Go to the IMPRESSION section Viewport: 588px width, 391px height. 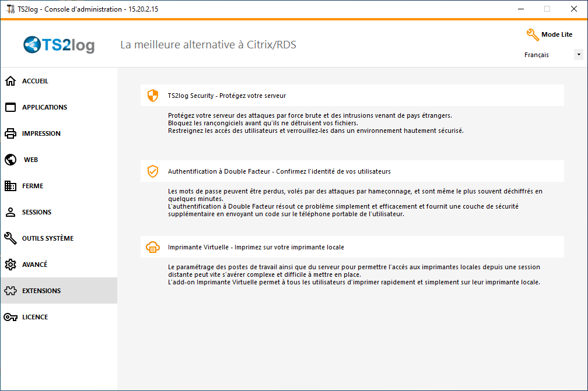coord(59,133)
